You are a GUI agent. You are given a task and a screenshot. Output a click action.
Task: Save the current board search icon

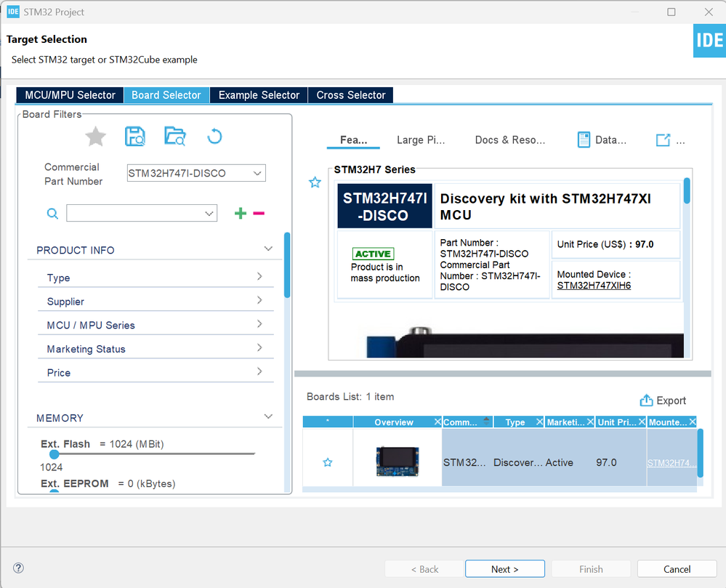click(135, 137)
